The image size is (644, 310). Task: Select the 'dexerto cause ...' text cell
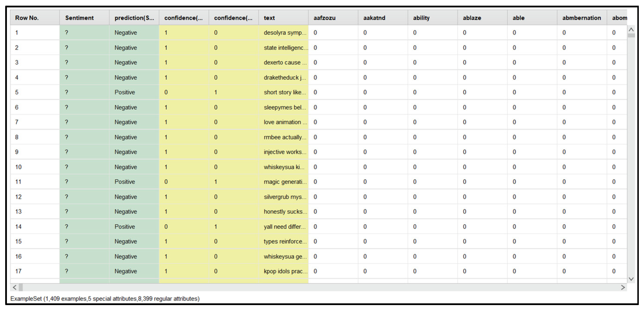[283, 62]
